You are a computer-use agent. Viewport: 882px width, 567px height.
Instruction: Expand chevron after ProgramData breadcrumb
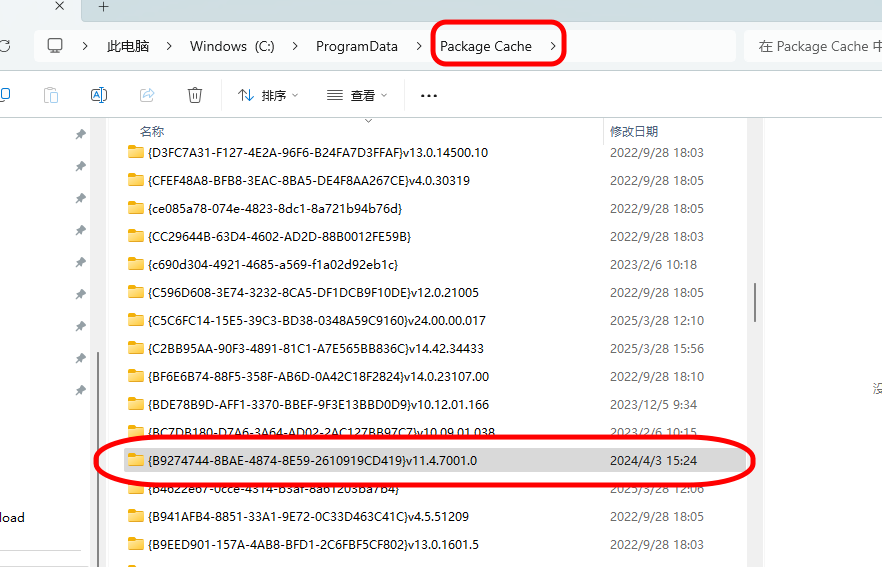click(x=418, y=46)
